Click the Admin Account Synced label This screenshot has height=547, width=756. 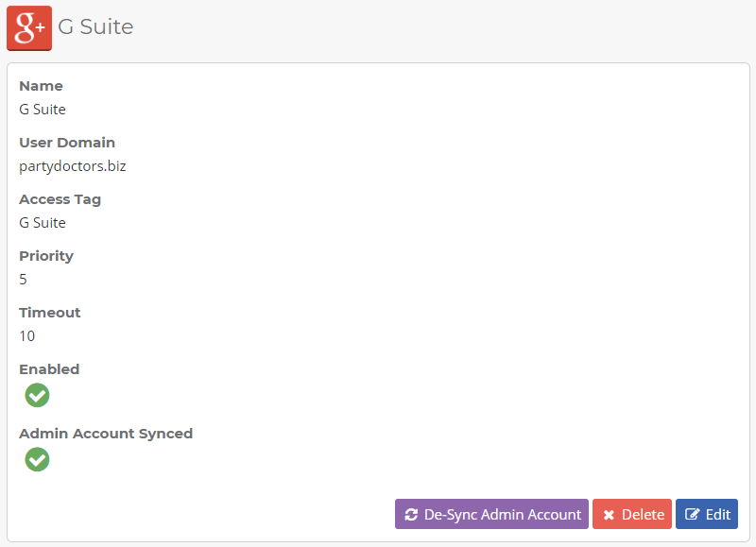(x=106, y=434)
